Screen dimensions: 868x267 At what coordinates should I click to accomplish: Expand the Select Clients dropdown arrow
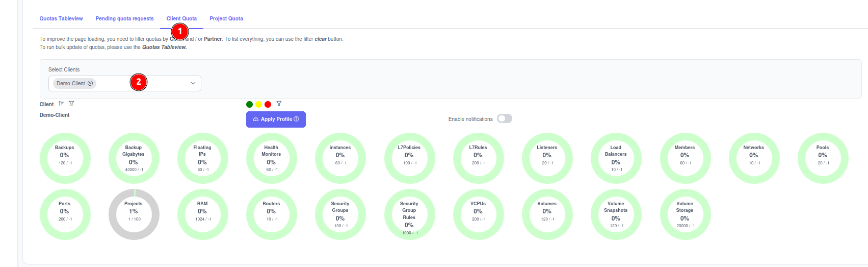click(193, 83)
